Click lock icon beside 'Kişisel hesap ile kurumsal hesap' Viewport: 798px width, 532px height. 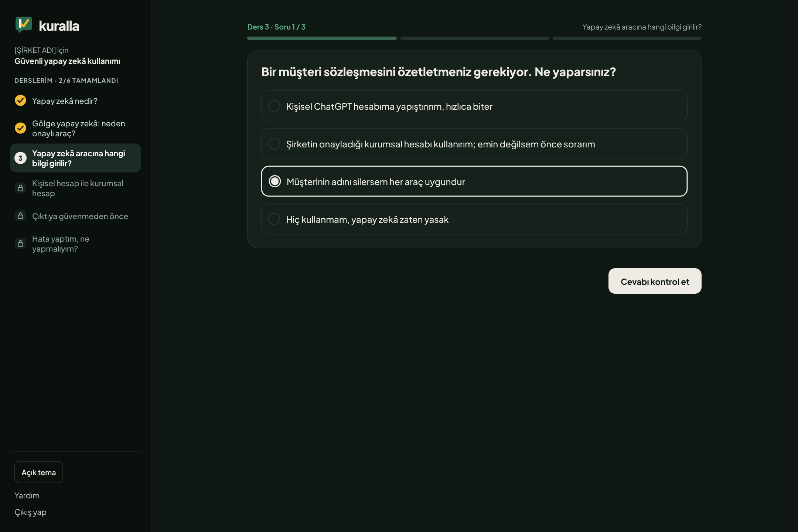[20, 188]
